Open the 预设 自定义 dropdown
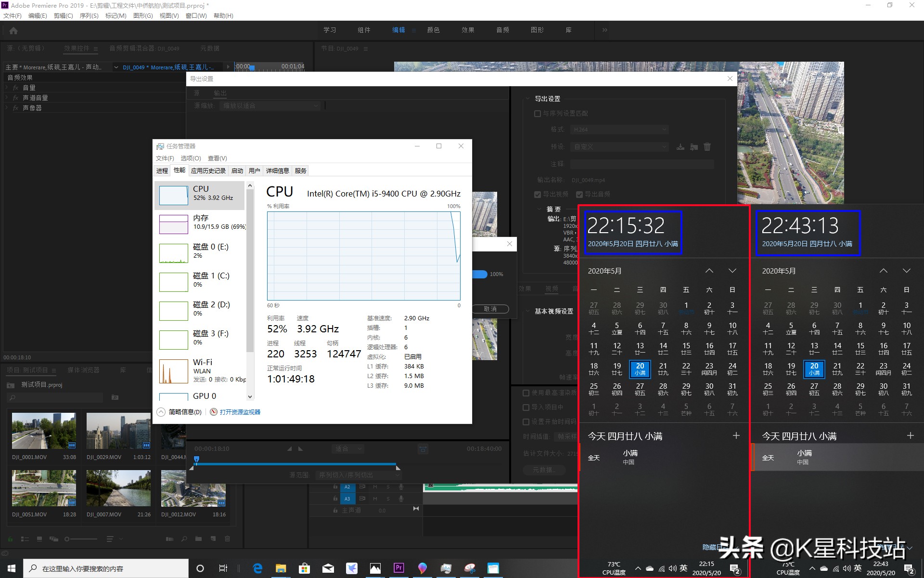Image resolution: width=924 pixels, height=578 pixels. [x=619, y=147]
